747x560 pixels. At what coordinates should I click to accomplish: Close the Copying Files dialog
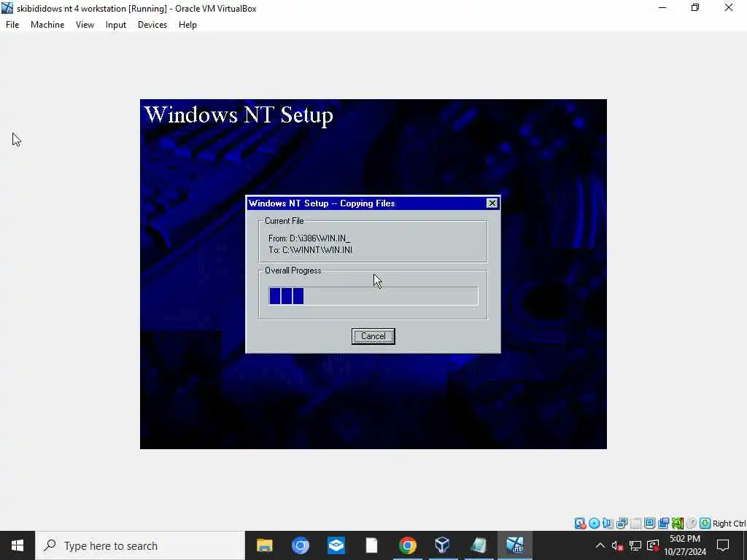(492, 203)
